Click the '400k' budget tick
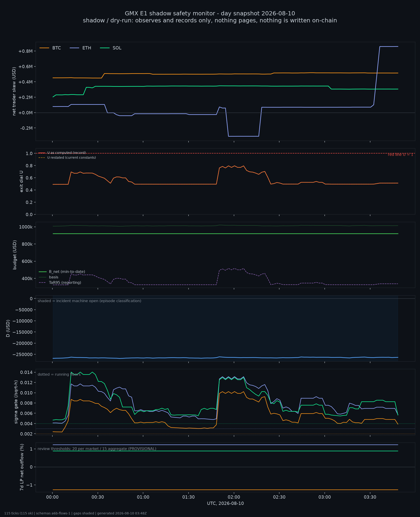420x517 pixels. coord(27,279)
